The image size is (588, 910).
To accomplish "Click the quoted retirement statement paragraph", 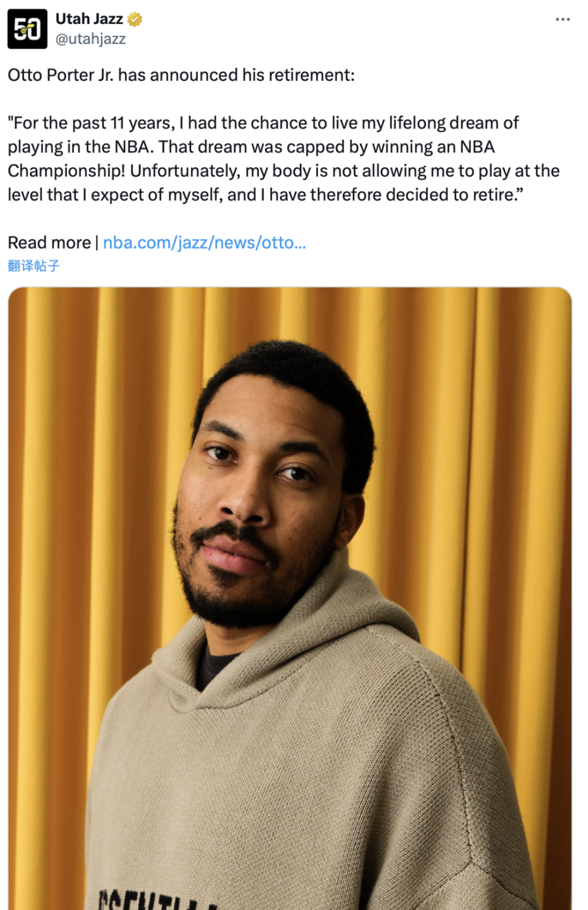I will pyautogui.click(x=283, y=159).
